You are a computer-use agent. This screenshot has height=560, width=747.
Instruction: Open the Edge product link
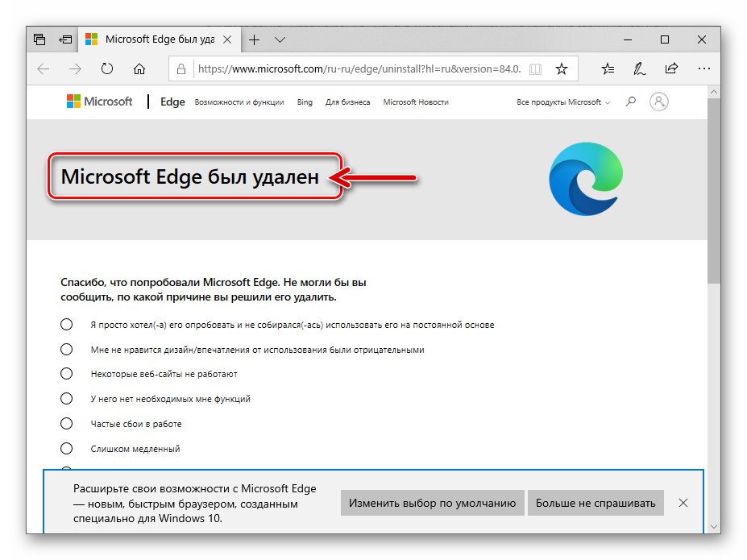coord(172,102)
